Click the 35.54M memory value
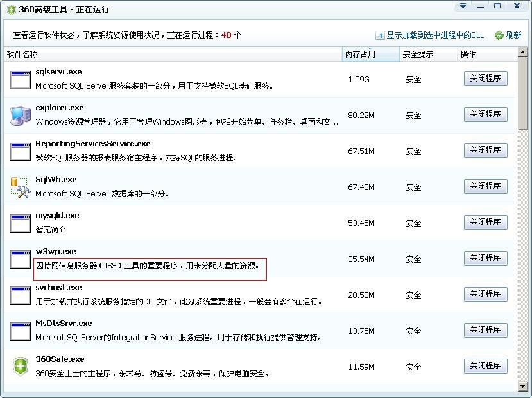This screenshot has width=532, height=398. click(361, 259)
